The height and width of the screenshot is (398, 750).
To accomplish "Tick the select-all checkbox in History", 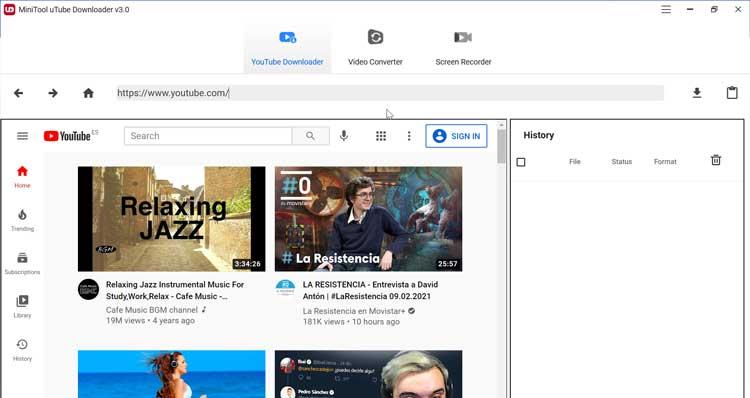I will coord(521,162).
